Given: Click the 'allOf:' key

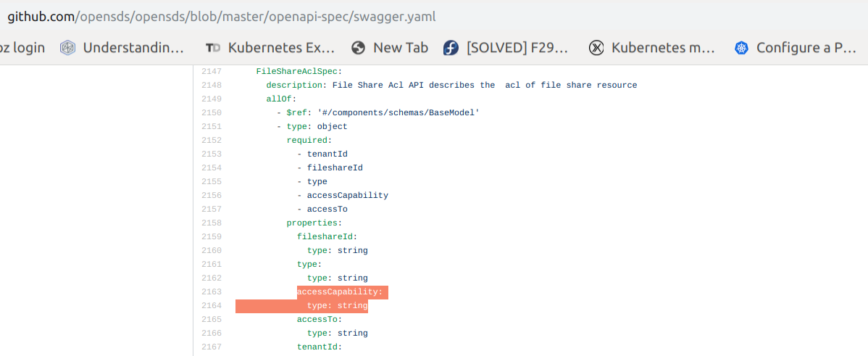Looking at the screenshot, I should 281,99.
